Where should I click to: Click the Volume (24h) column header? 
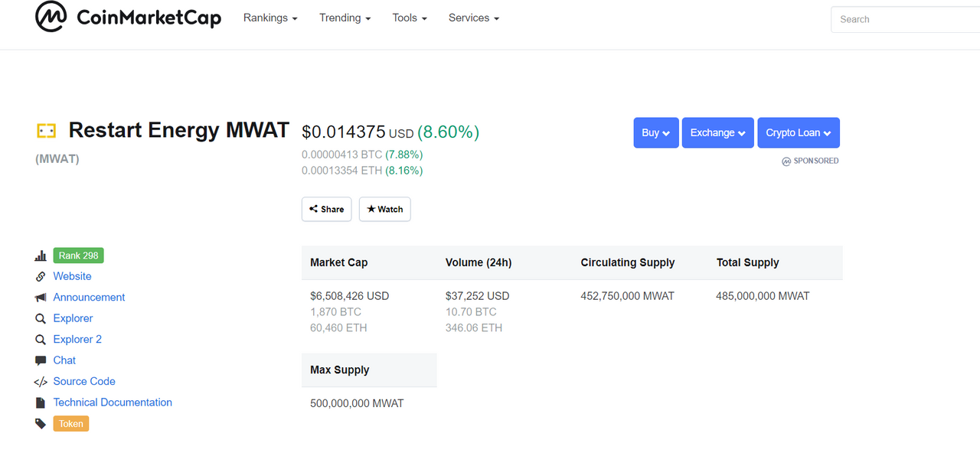479,262
